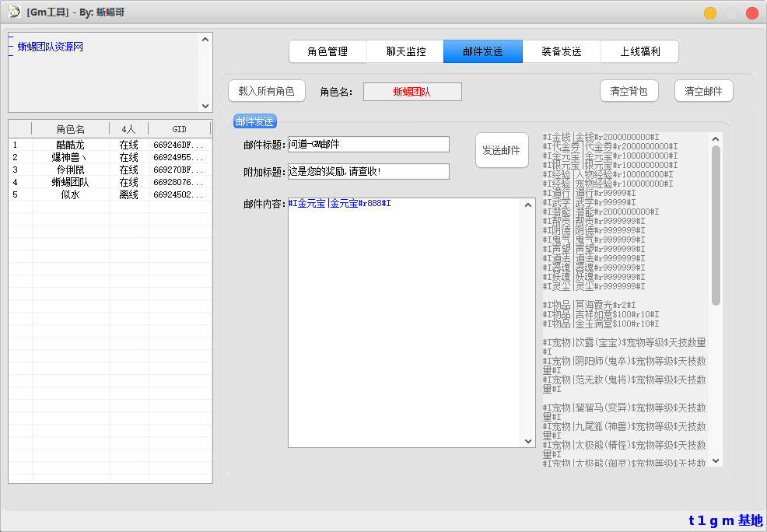The height and width of the screenshot is (532, 767).
Task: Select character row 爆神兽丶
Action: (x=110, y=157)
